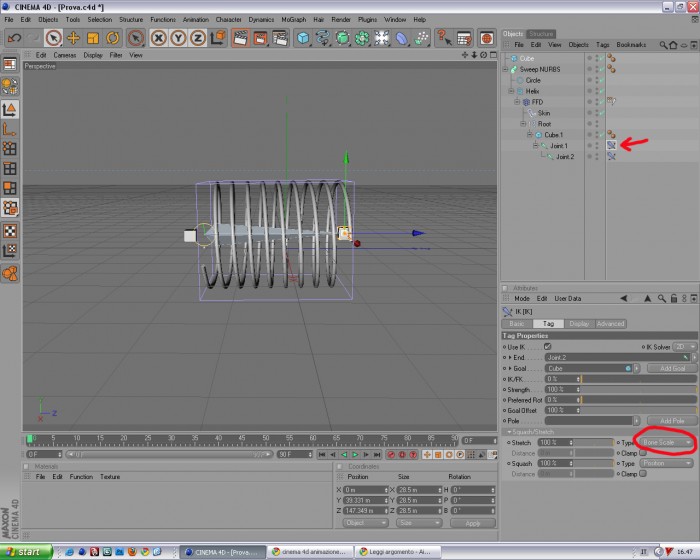Click the FFD restriction tag icon
700x560 pixels.
tap(611, 102)
